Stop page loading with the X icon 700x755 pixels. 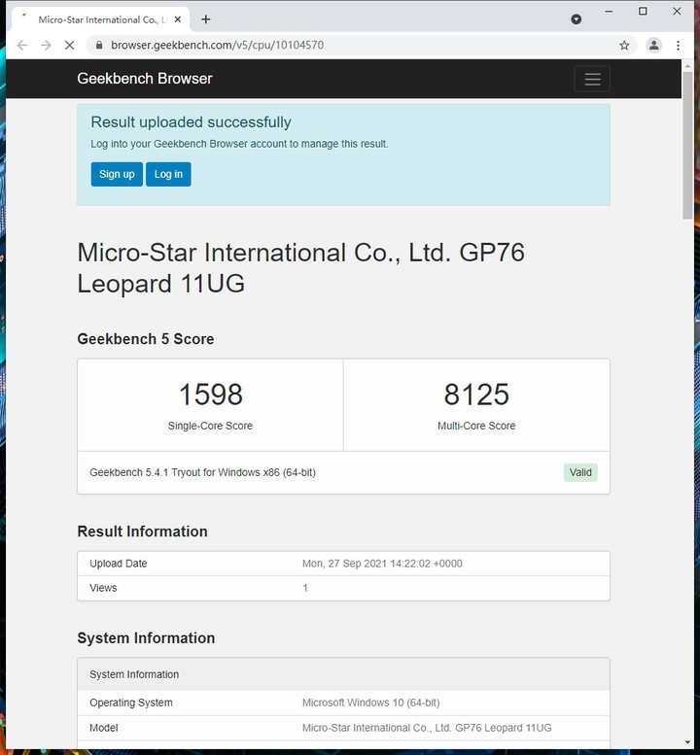click(71, 45)
